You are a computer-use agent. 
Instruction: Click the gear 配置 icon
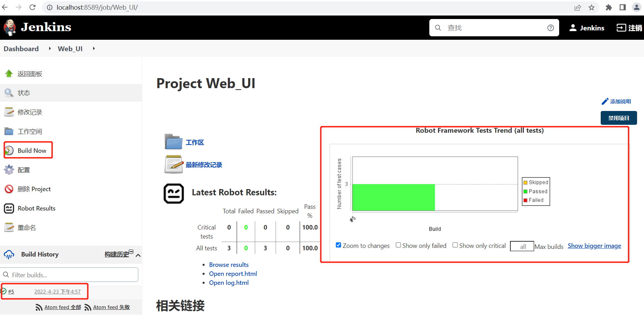(x=9, y=170)
